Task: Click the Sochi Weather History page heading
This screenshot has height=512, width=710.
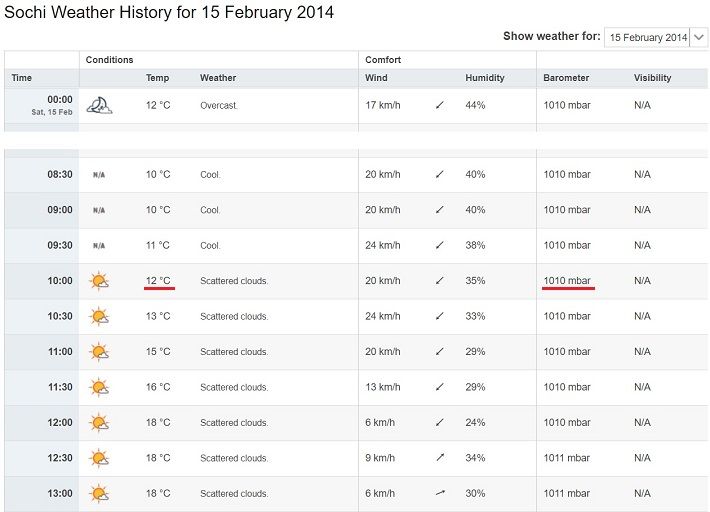Action: (x=170, y=13)
